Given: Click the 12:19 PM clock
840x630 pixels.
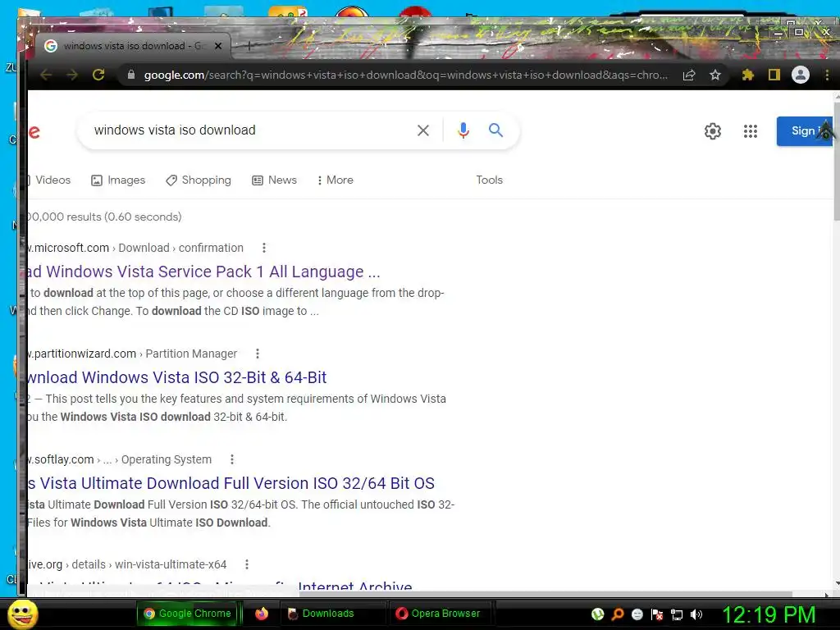Looking at the screenshot, I should click(x=769, y=614).
